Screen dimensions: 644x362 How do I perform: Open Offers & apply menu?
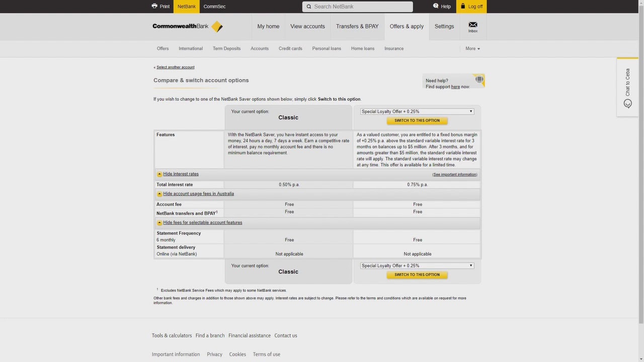(x=407, y=27)
